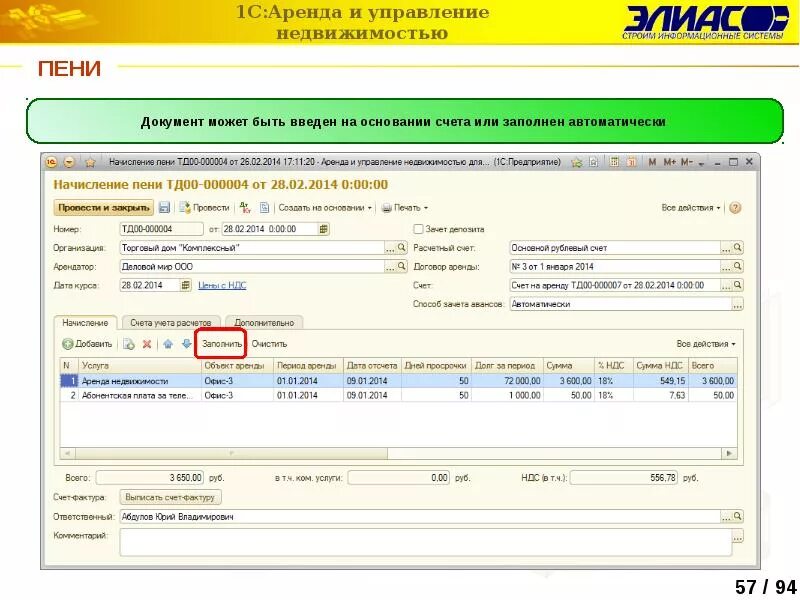Expand the Создать на основании dropdown
This screenshot has height=600, width=800.
pos(325,208)
